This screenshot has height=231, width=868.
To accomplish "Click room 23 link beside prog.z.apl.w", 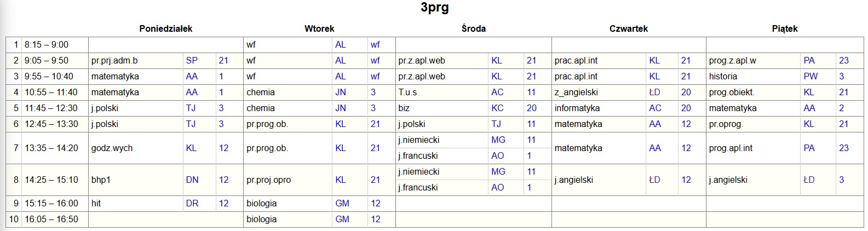I will pos(843,61).
